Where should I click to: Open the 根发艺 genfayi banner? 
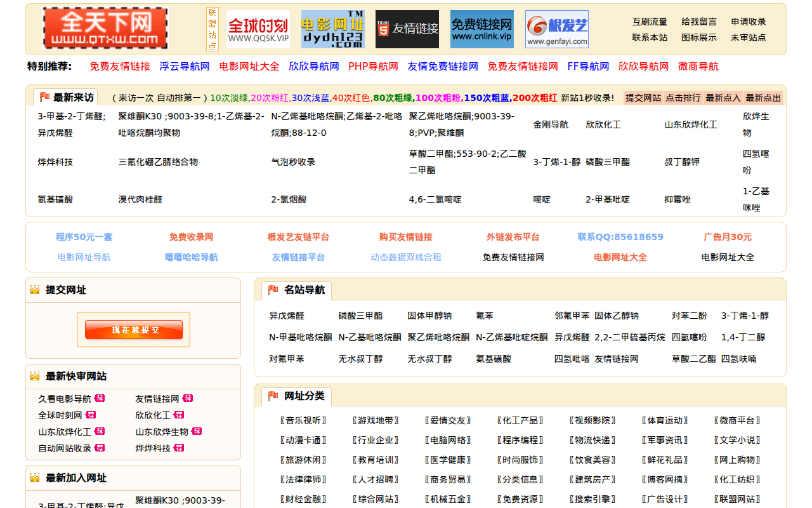click(556, 29)
